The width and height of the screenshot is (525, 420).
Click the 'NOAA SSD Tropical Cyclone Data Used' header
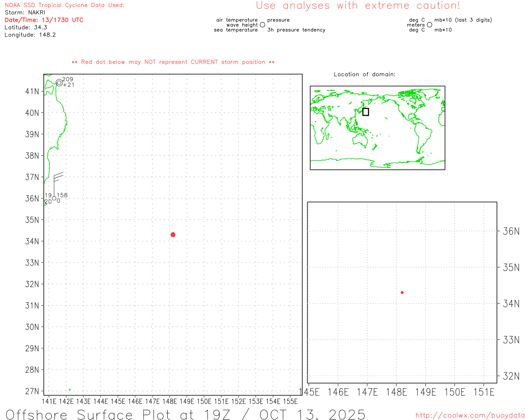point(64,5)
